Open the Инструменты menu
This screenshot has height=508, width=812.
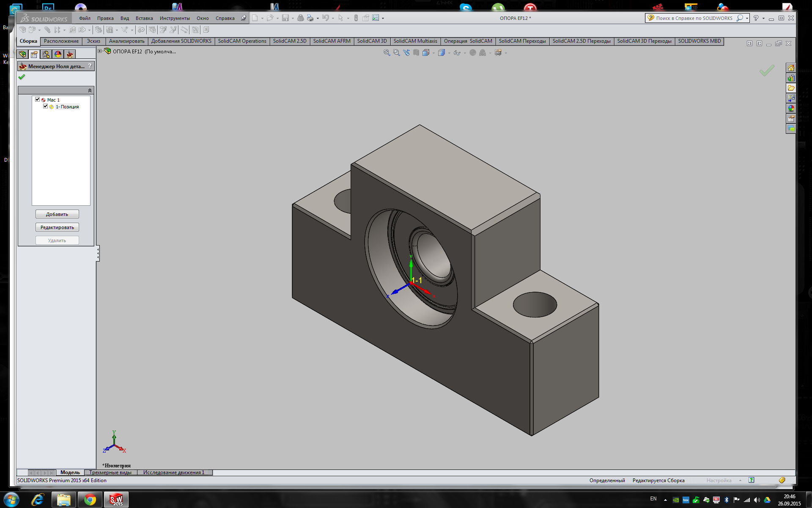pos(174,18)
